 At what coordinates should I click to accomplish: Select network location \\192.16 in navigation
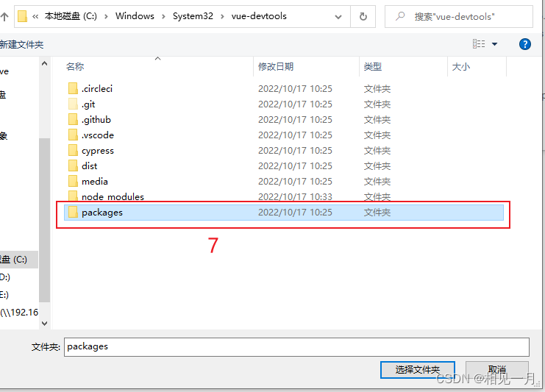19,313
